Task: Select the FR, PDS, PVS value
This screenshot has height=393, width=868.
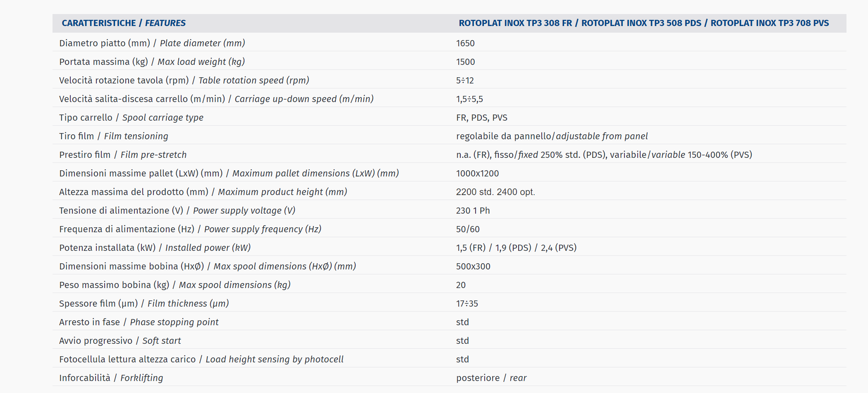Action: [482, 118]
